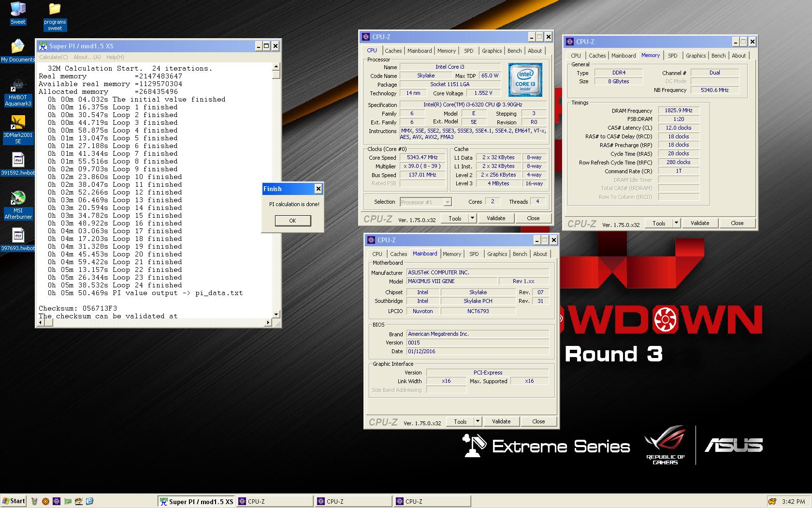The image size is (812, 508).
Task: Switch to the first CPU-Z taskbar button
Action: click(275, 502)
